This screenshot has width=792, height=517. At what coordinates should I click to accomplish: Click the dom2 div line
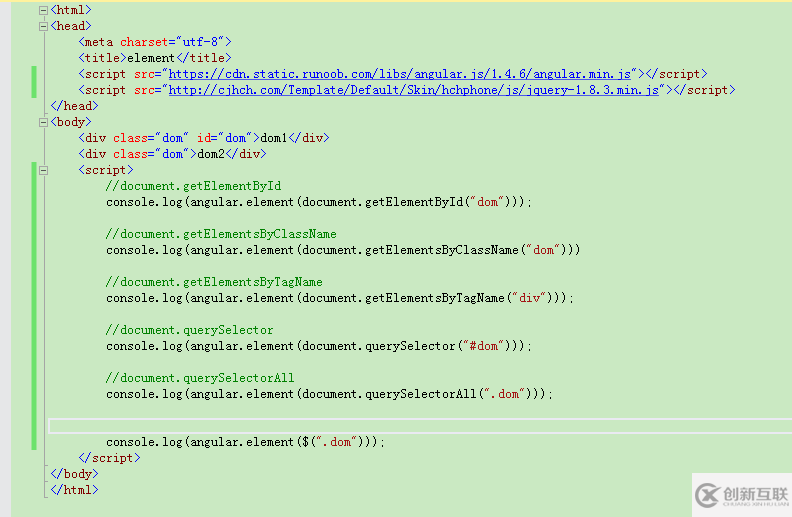172,154
